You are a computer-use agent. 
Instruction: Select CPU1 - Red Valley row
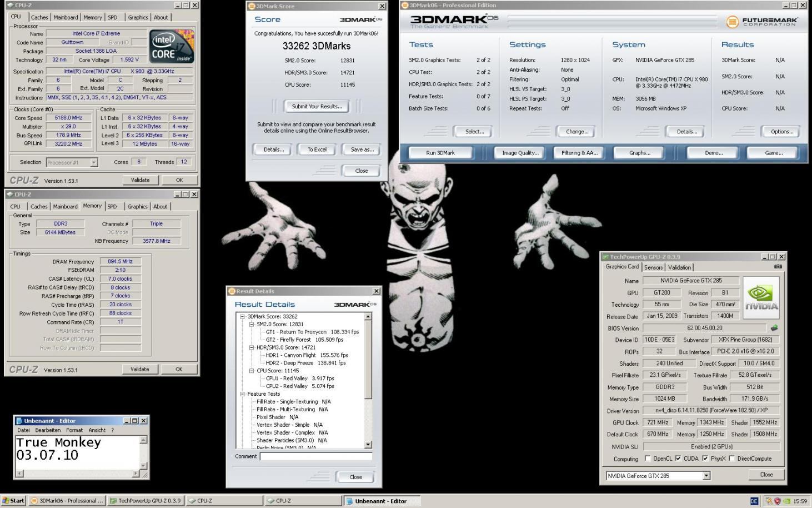pyautogui.click(x=300, y=378)
